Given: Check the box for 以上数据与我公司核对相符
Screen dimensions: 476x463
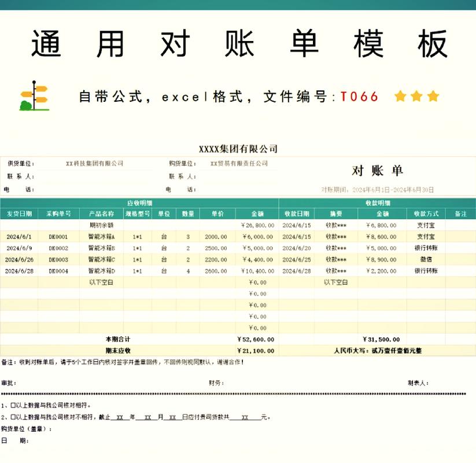Looking at the screenshot, I should 13,405.
